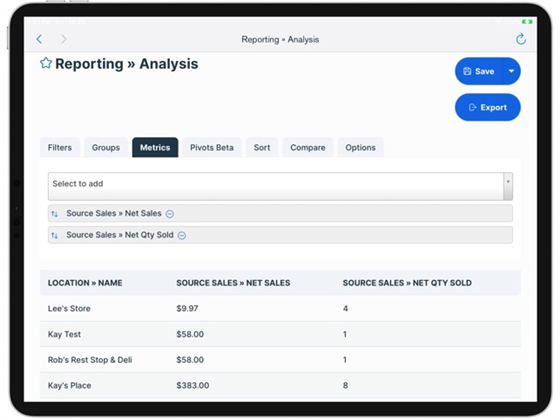Screen dimensions: 560x419
Task: Favorite this report with the star icon
Action: (x=46, y=63)
